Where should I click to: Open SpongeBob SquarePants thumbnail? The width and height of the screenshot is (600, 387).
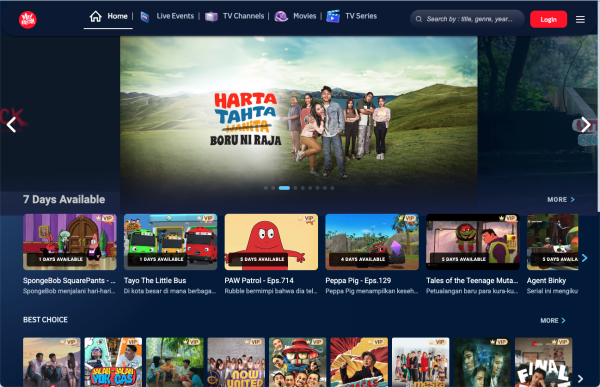[x=70, y=242]
